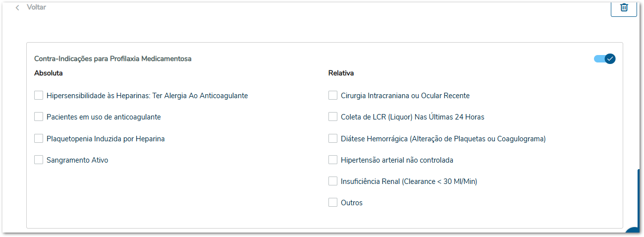The height and width of the screenshot is (237, 644).
Task: Enable the Diátese Hemorrágica checkbox
Action: (x=333, y=138)
